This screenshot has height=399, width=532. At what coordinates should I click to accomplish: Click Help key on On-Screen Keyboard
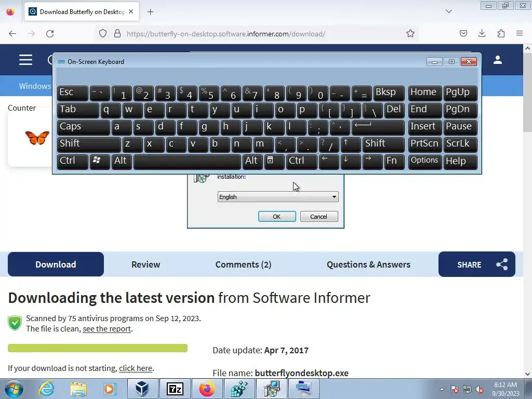(460, 161)
